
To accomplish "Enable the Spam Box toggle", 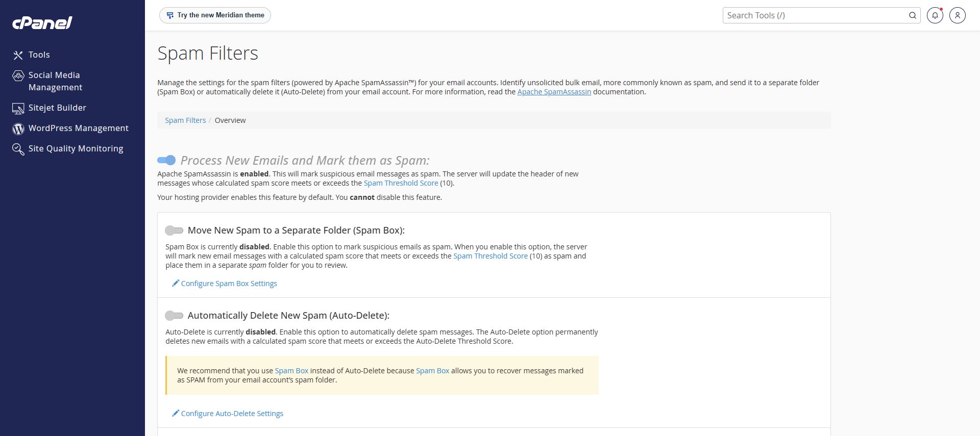I will click(x=174, y=230).
